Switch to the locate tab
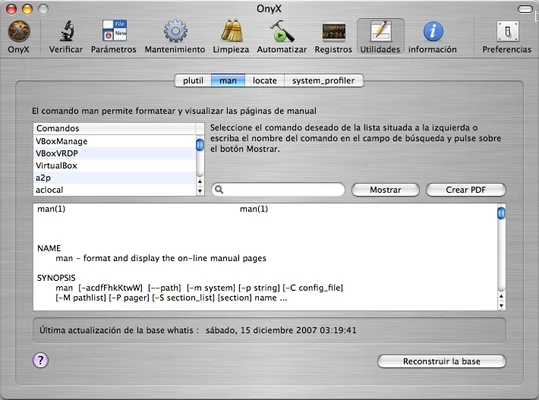The width and height of the screenshot is (539, 400). [265, 81]
